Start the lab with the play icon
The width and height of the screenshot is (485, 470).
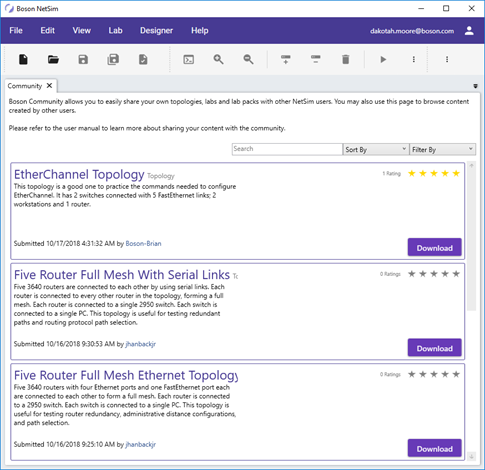(x=383, y=60)
